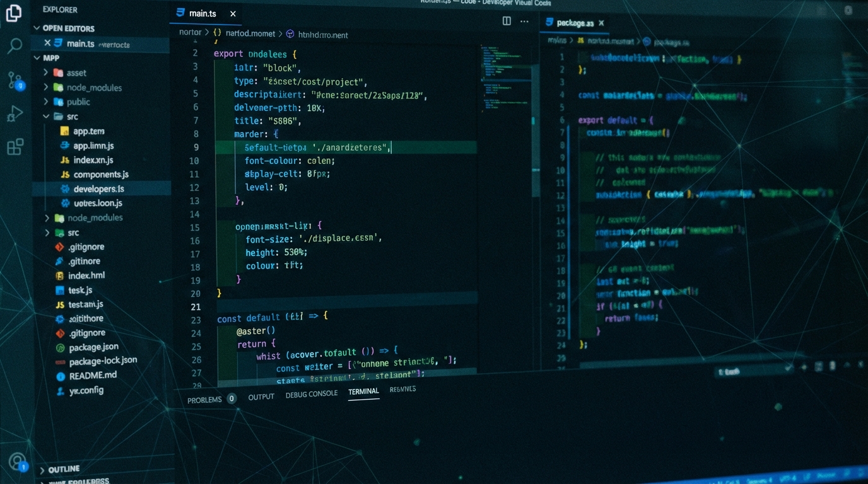Image resolution: width=868 pixels, height=484 pixels.
Task: Open the more actions ellipsis in editor toolbar
Action: tap(524, 21)
